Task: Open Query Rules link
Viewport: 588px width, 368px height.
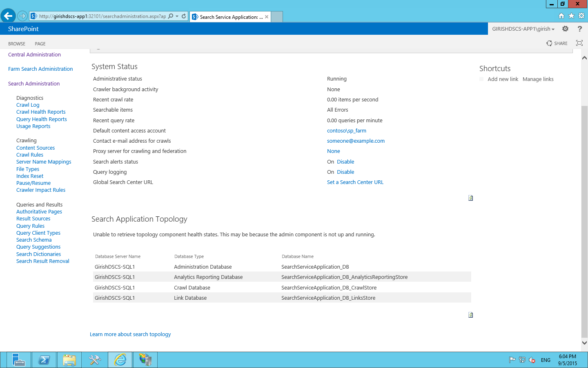Action: tap(30, 226)
